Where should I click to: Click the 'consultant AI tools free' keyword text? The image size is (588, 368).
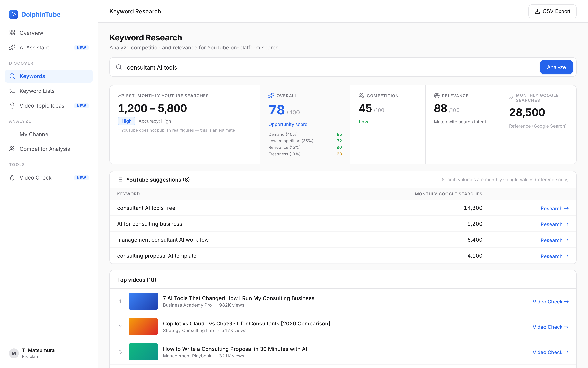coord(146,208)
